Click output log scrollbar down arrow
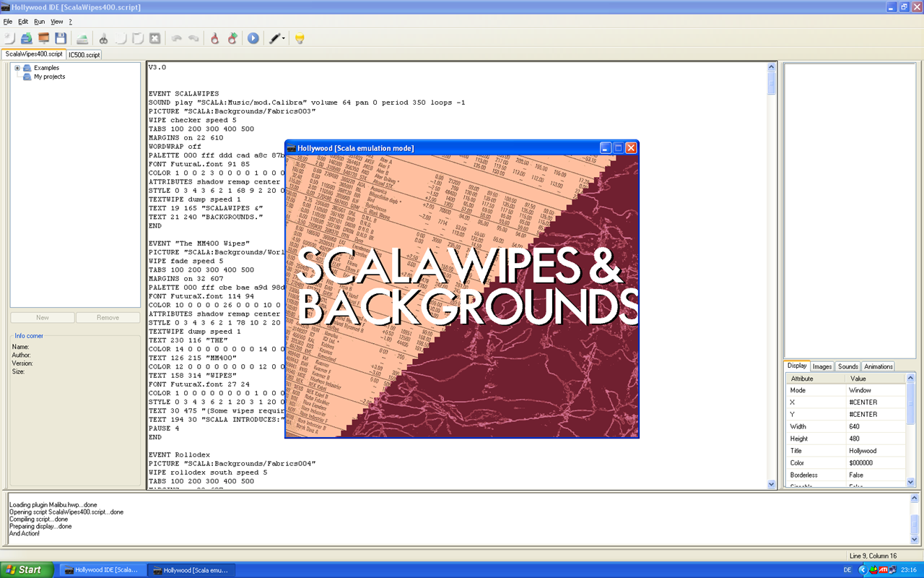 point(915,539)
